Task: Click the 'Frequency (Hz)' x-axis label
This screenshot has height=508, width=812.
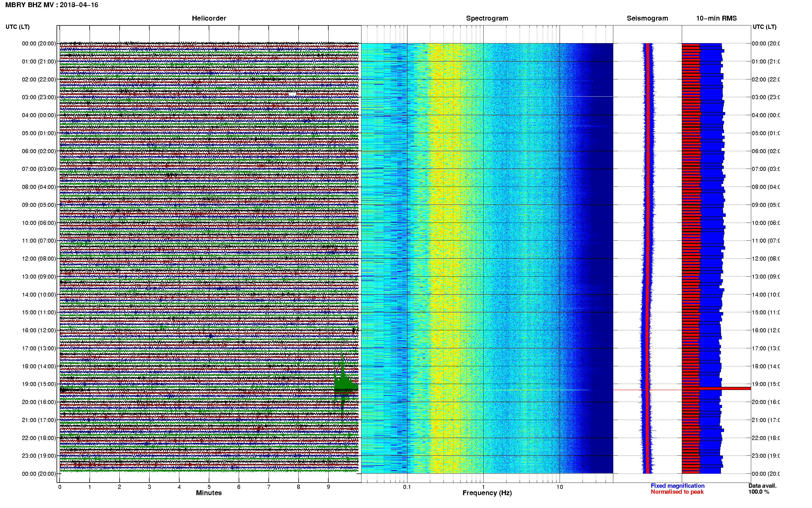Action: click(x=487, y=493)
